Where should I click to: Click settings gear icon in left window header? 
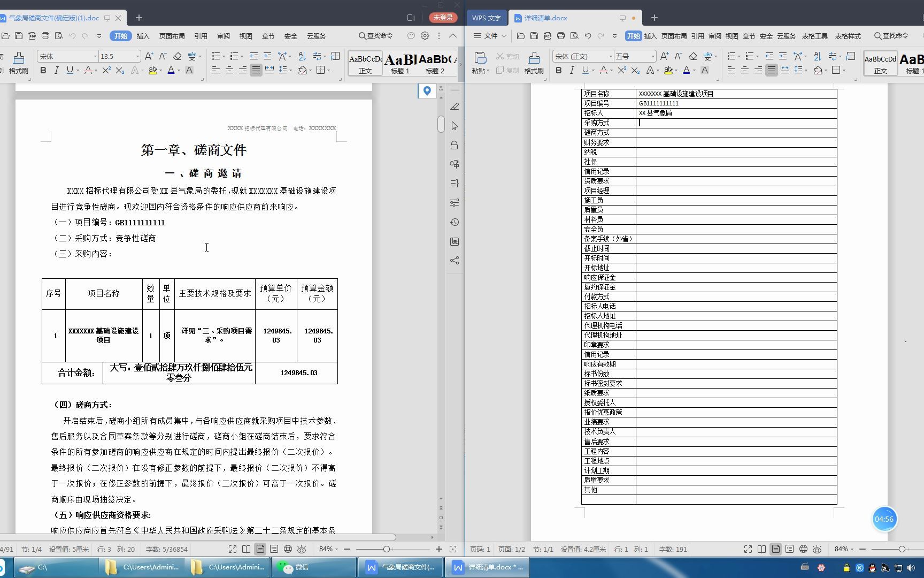[x=425, y=36]
